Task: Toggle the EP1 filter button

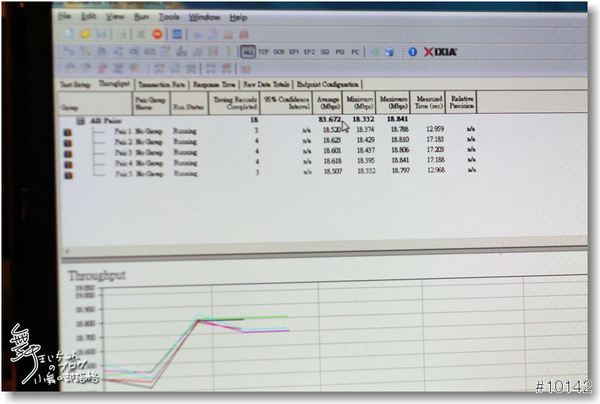Action: [294, 52]
